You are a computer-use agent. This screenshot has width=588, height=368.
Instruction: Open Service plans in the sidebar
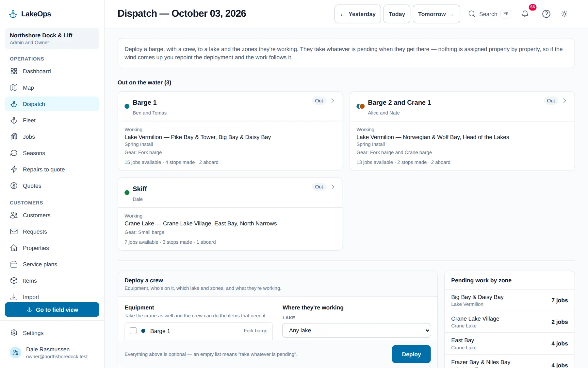point(52,264)
